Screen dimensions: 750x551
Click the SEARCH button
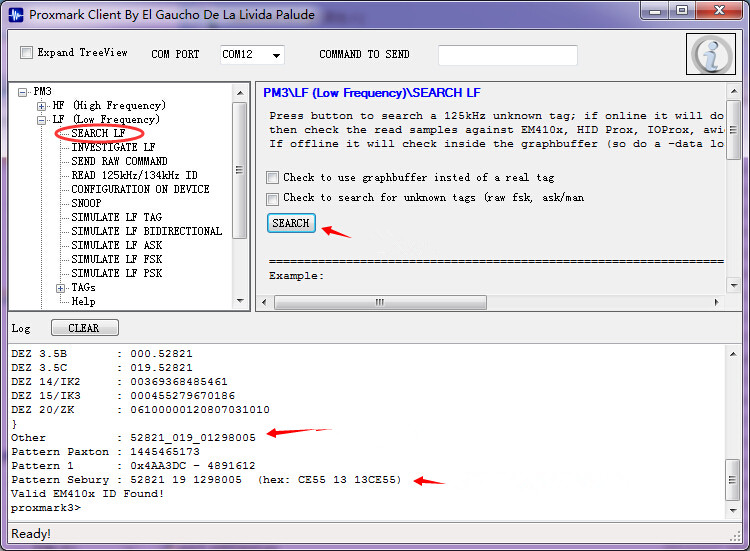[291, 223]
